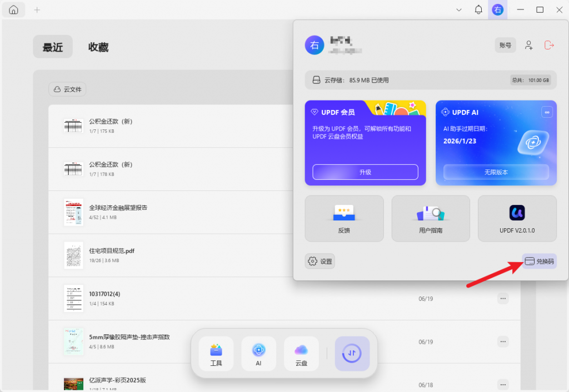The height and width of the screenshot is (392, 569).
Task: Click 无限版本 button on UPDF AI card
Action: (x=496, y=172)
